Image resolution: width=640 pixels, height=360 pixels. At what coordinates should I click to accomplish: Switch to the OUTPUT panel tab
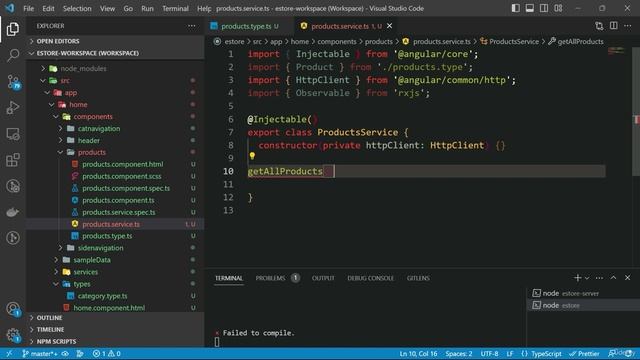pyautogui.click(x=323, y=278)
